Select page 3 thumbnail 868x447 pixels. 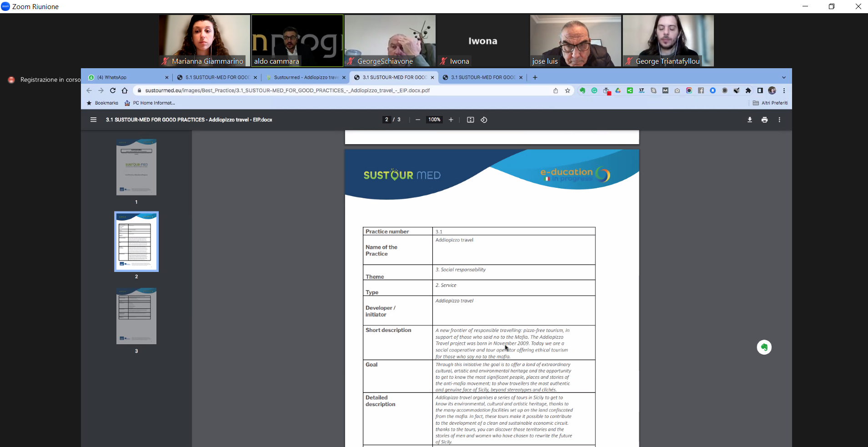(136, 316)
